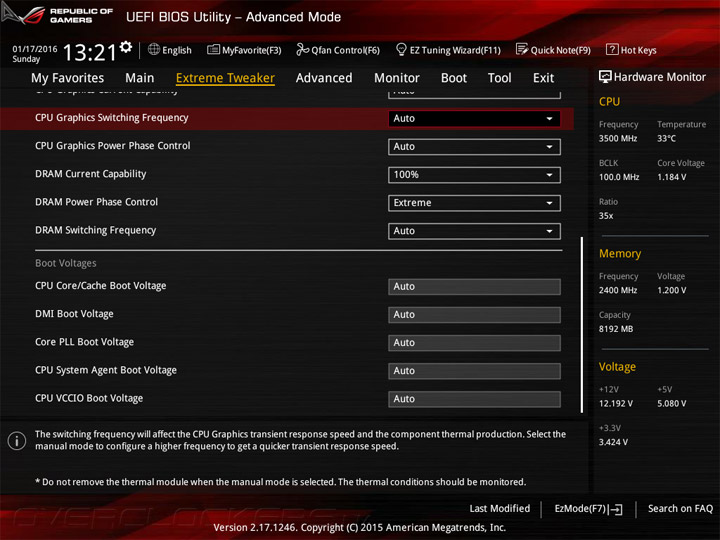720x540 pixels.
Task: Click CPU Core/Cache Boot Voltage field
Action: coord(474,287)
